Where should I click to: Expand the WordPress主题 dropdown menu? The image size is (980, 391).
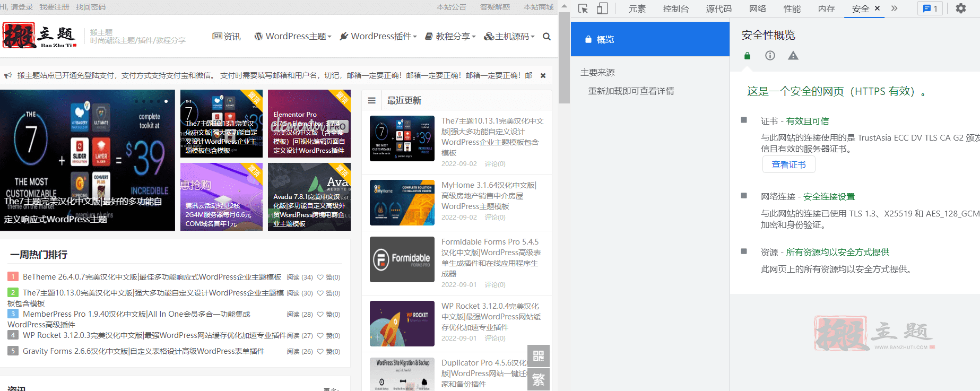point(293,36)
